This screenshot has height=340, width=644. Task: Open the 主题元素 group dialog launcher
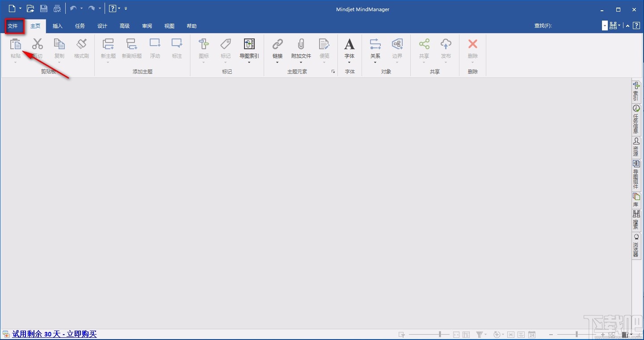click(x=333, y=72)
